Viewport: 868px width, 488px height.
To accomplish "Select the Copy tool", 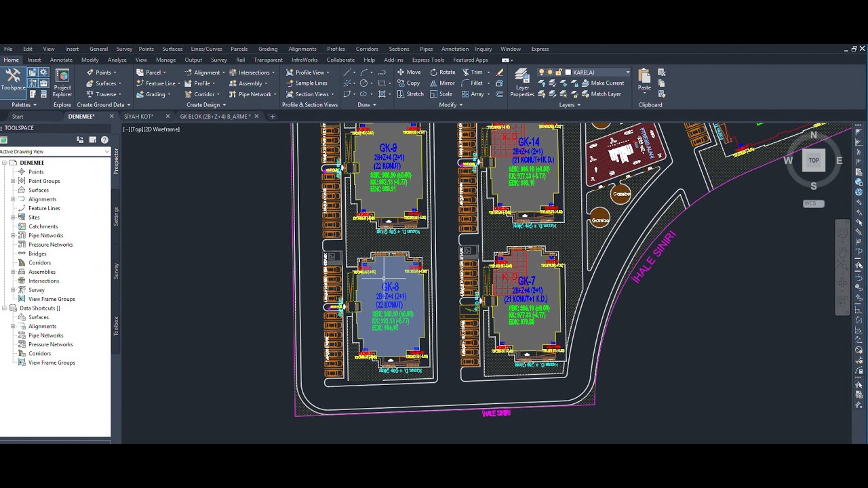I will [409, 83].
